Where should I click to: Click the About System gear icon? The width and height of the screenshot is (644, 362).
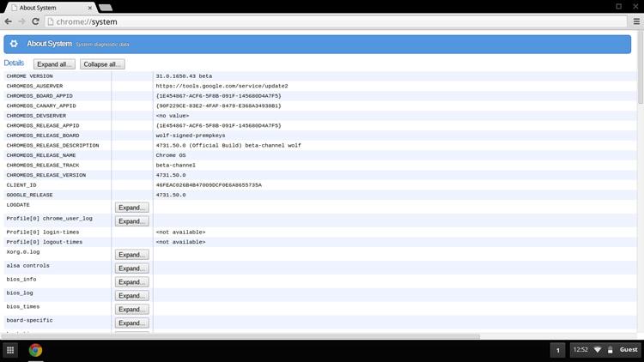click(14, 44)
